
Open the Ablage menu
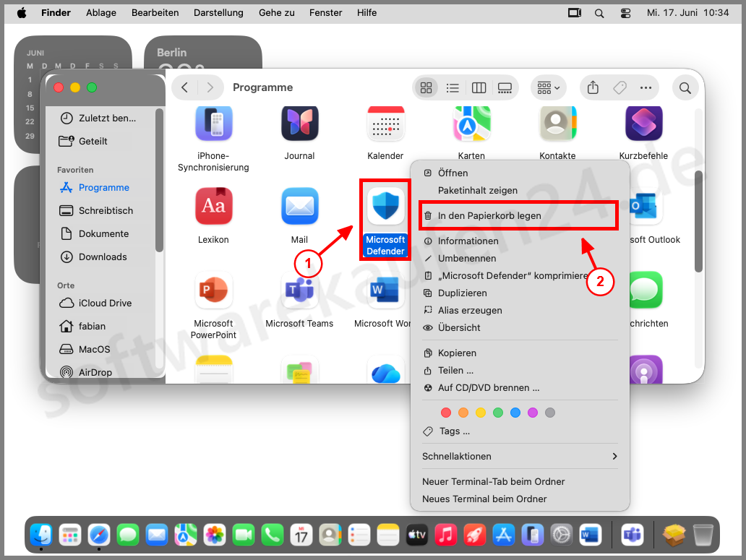[101, 13]
